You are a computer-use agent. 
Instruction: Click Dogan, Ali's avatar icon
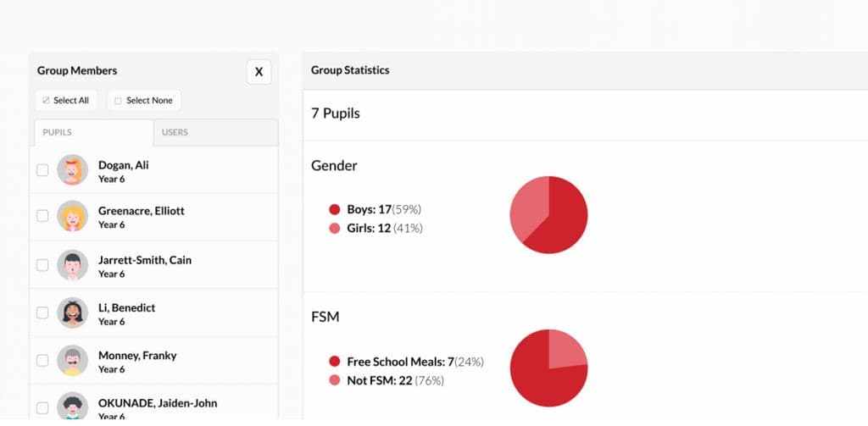tap(73, 170)
